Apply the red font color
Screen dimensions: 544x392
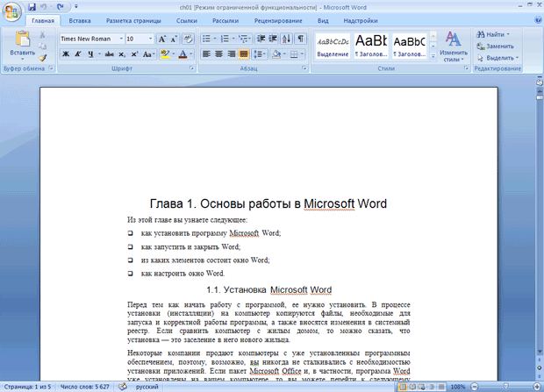pos(183,54)
